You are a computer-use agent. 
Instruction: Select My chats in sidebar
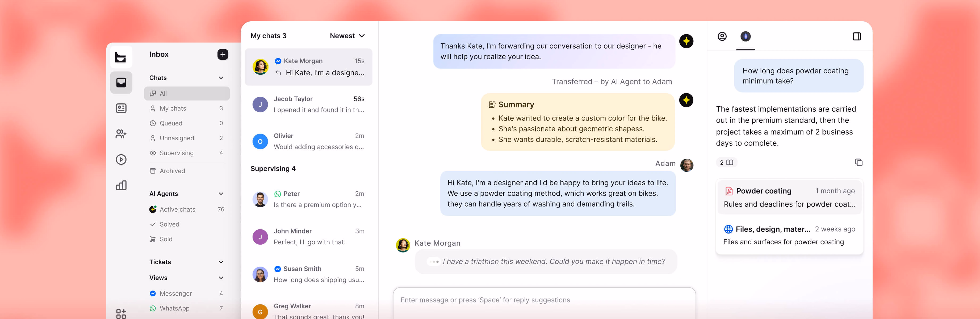pos(187,108)
